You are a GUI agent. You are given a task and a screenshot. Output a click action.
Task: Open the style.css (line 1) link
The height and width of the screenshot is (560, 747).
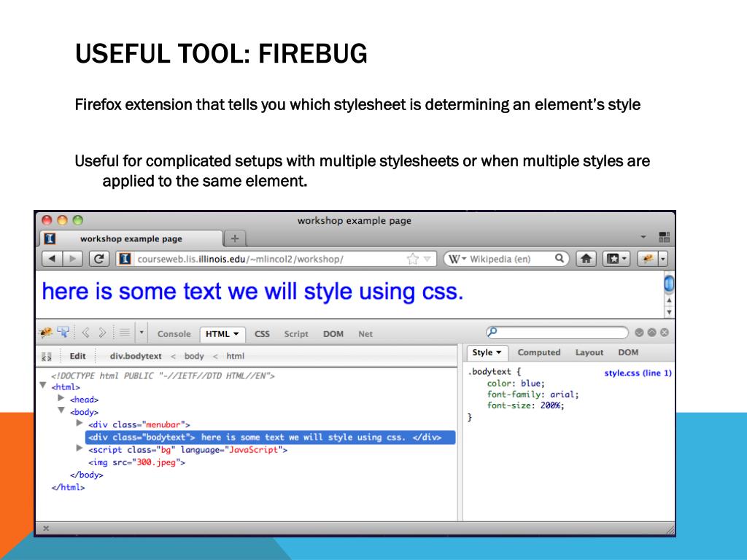pyautogui.click(x=638, y=373)
